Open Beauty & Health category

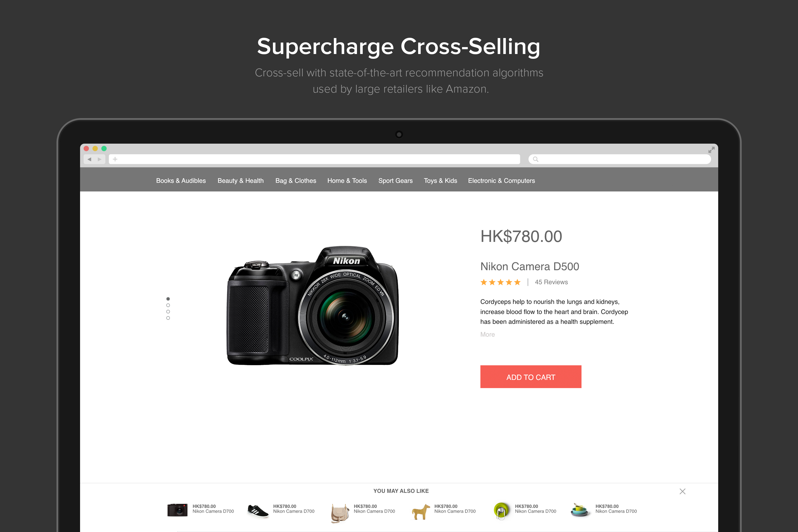pos(240,181)
